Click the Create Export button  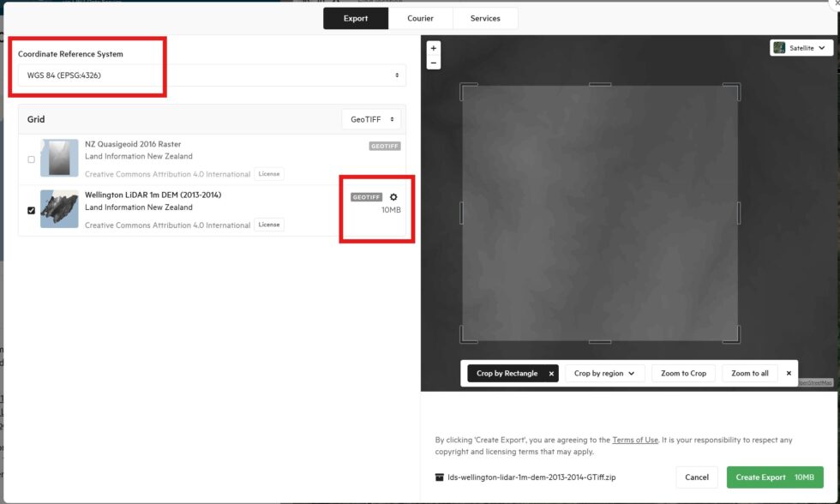tap(775, 477)
